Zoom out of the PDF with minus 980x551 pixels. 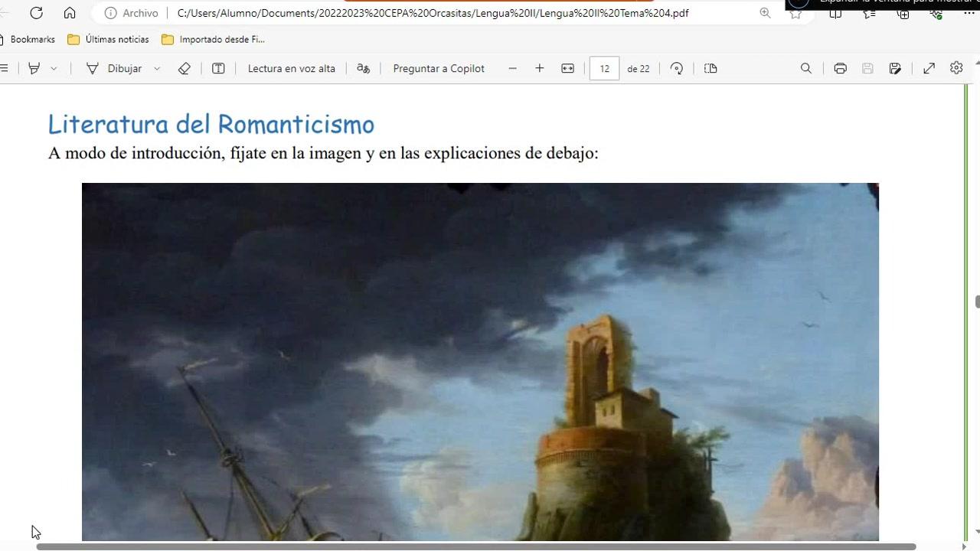tap(512, 68)
